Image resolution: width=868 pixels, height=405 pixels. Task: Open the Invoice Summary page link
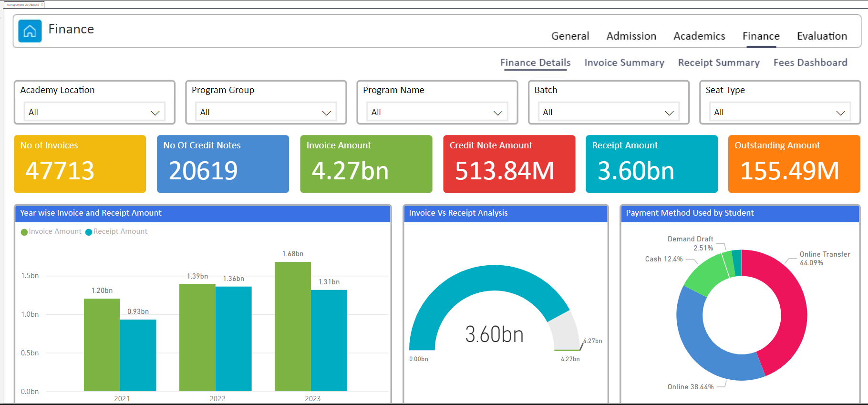[624, 62]
